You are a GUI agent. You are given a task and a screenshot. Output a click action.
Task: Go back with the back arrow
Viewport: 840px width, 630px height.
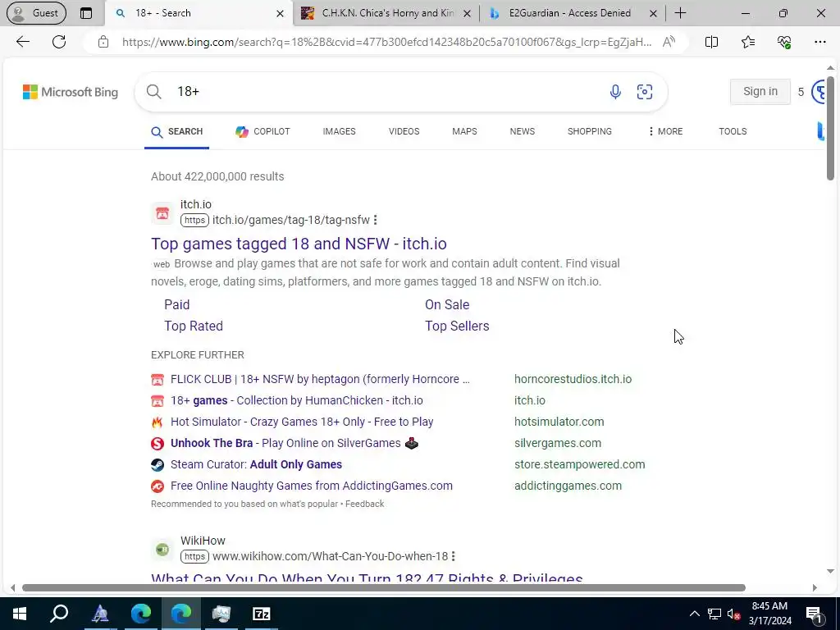23,42
